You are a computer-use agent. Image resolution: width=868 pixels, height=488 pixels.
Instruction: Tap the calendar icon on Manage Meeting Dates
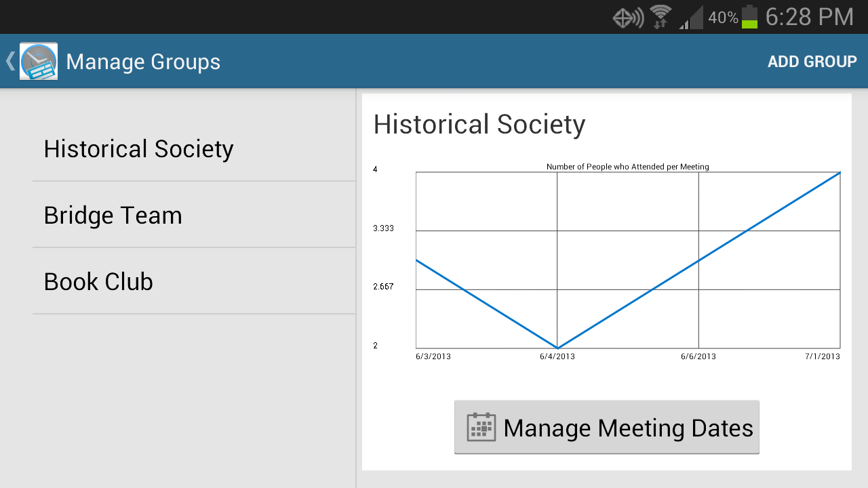coord(481,427)
